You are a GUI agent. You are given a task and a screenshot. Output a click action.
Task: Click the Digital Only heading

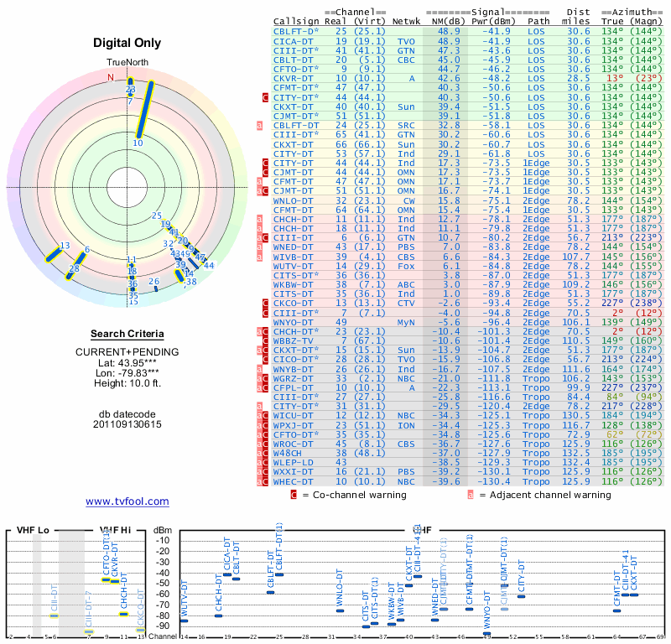[x=127, y=43]
